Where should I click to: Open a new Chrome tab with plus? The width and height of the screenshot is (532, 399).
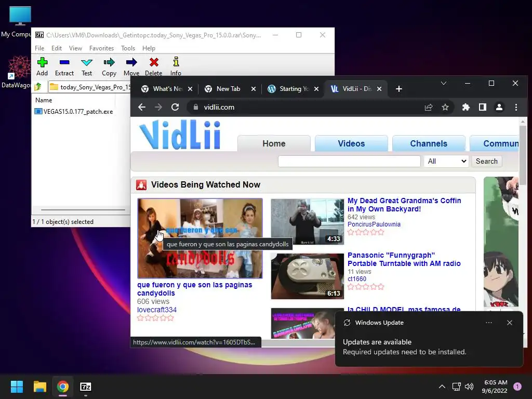[x=399, y=89]
